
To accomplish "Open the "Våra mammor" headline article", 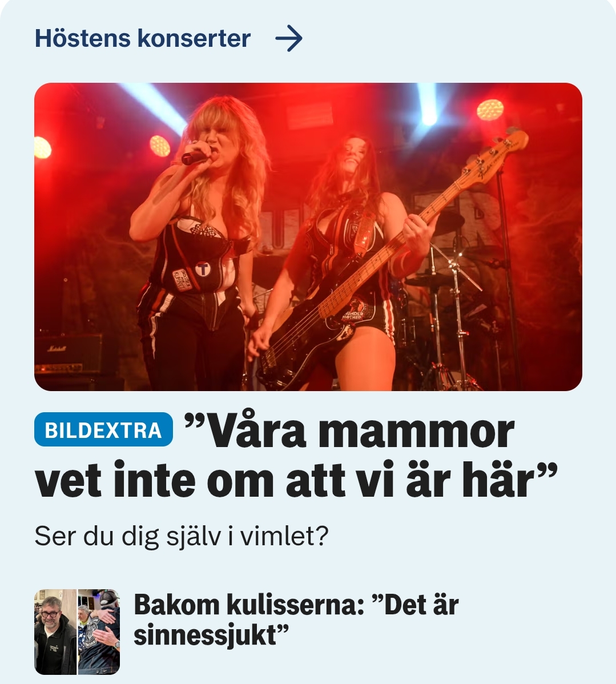I will pos(296,456).
